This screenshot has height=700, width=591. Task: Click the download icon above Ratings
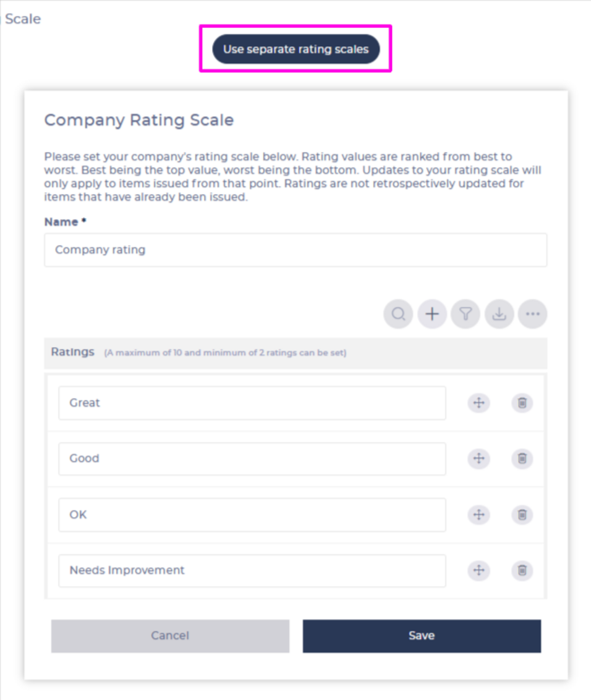click(x=499, y=314)
